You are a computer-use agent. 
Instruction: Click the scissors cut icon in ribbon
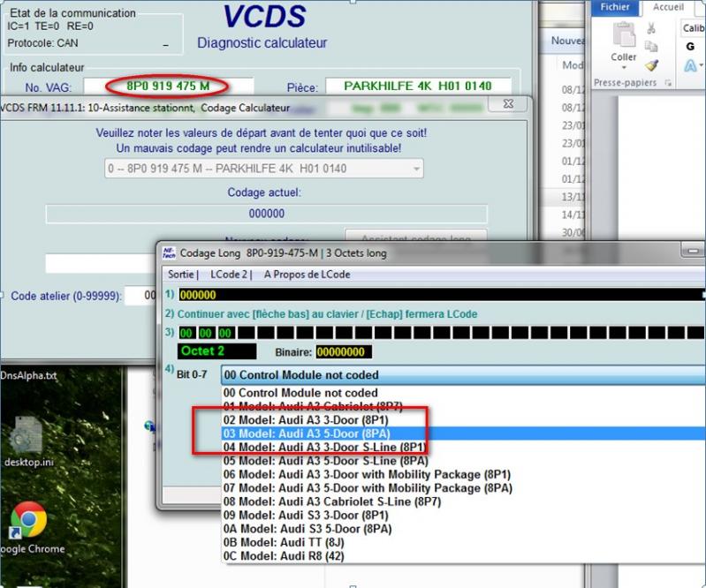[x=651, y=28]
